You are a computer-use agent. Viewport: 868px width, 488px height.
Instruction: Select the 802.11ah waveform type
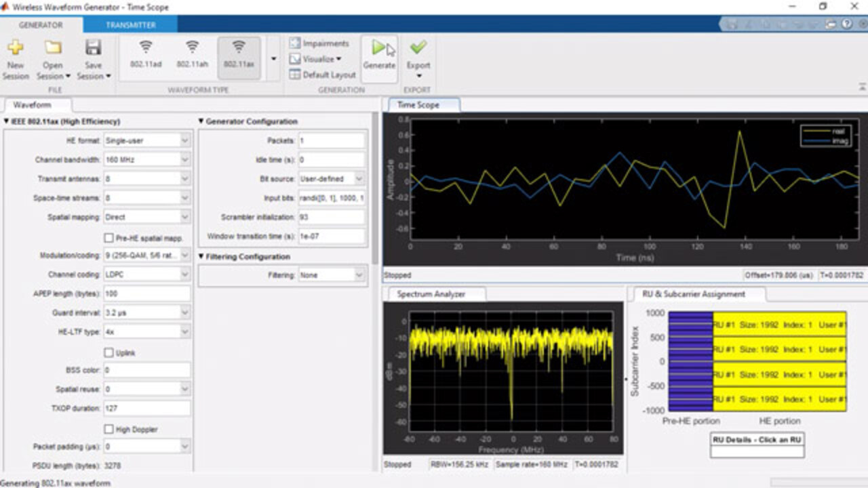coord(192,55)
